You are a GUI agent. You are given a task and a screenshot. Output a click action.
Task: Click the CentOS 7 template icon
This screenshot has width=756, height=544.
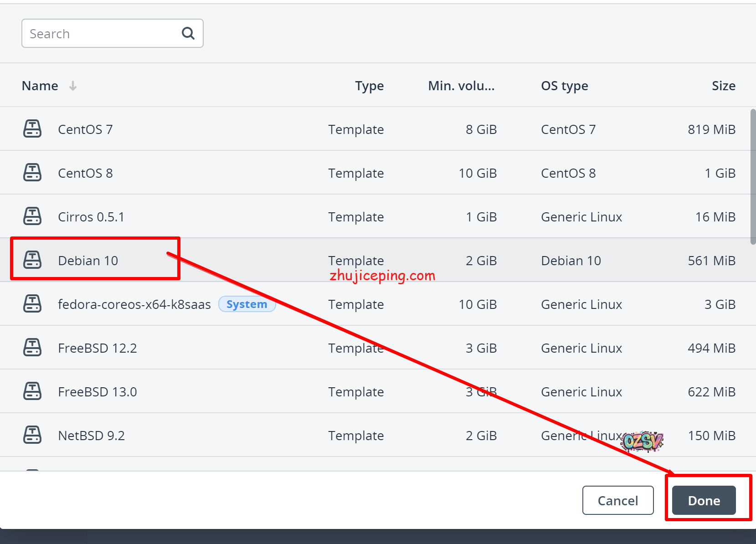32,129
